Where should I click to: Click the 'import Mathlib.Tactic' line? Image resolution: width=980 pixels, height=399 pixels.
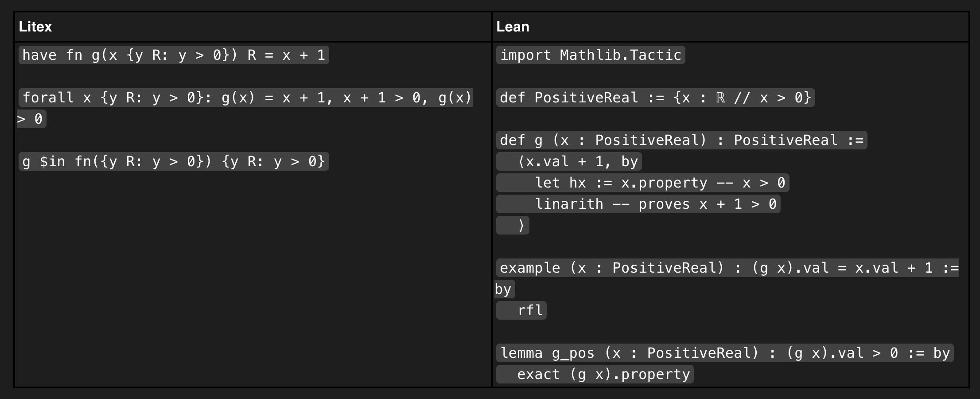coord(591,55)
